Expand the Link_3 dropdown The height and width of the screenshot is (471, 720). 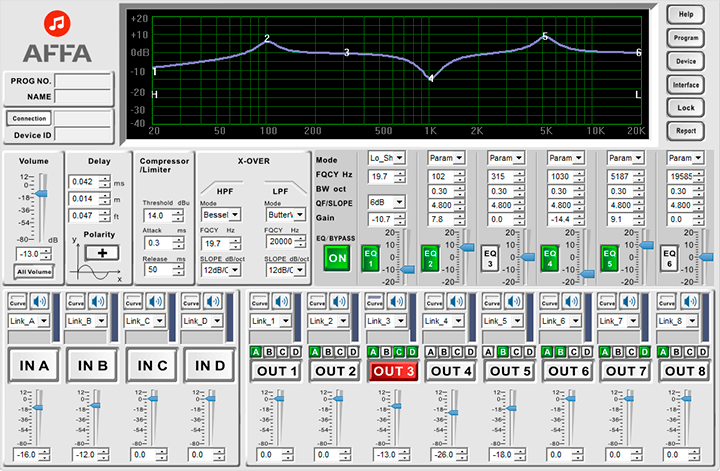[386, 321]
